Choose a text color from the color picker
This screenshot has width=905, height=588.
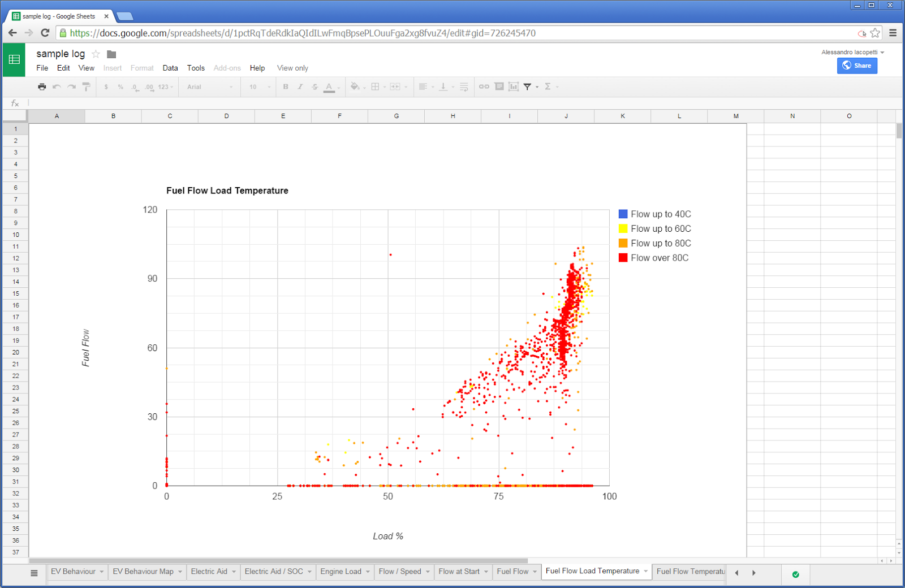point(329,87)
